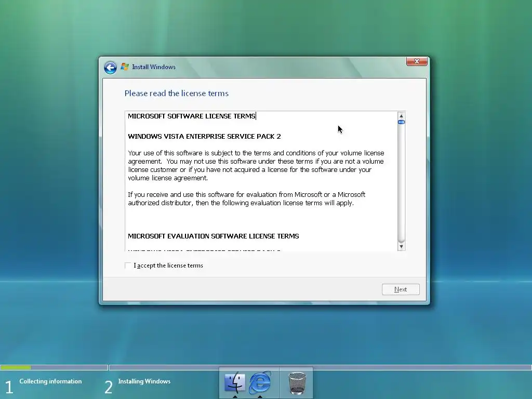Click the paragraph starting "Your use of this software"
Screen dimensions: 532x399
[x=256, y=166]
